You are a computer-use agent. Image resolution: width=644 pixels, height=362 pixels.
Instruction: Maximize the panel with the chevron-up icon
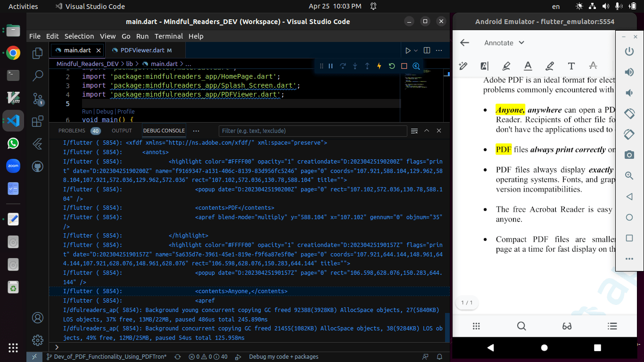[427, 131]
